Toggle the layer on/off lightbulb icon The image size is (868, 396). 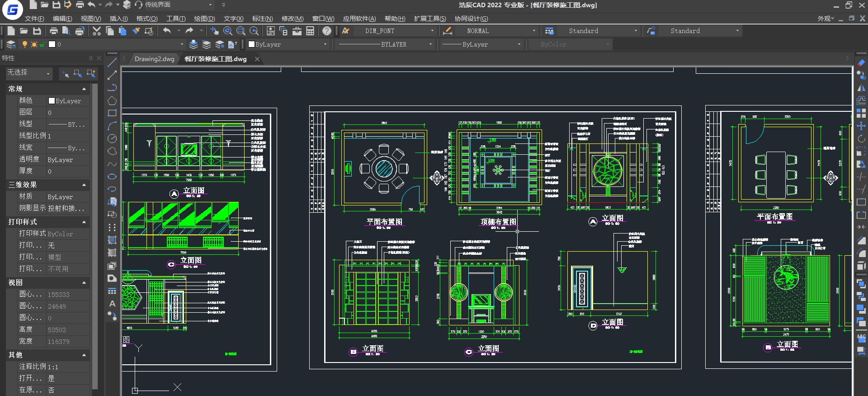pyautogui.click(x=25, y=44)
